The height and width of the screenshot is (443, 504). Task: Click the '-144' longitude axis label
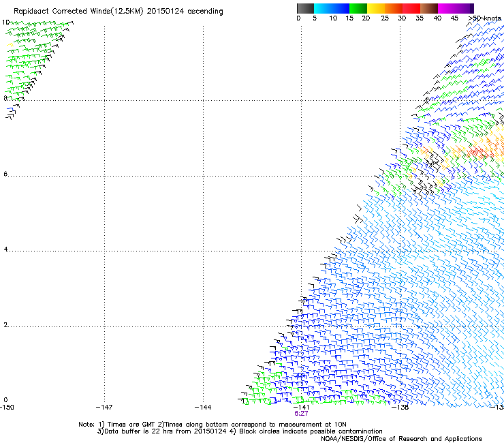coord(203,408)
